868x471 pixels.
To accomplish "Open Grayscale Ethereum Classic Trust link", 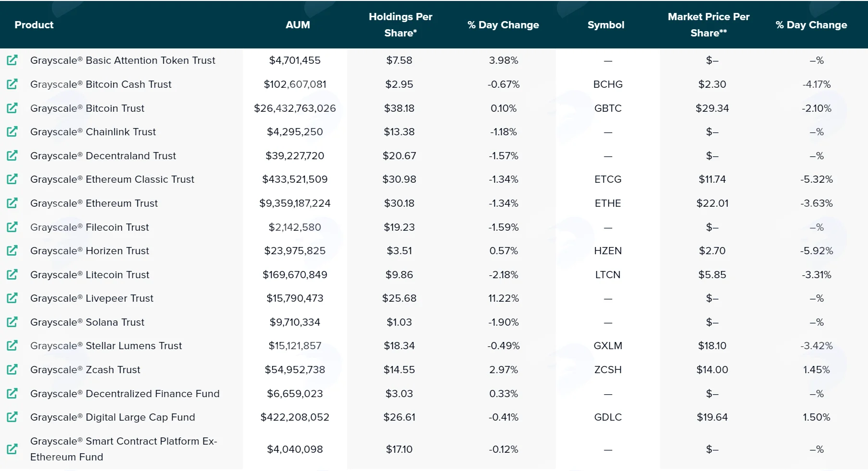I will coord(112,179).
